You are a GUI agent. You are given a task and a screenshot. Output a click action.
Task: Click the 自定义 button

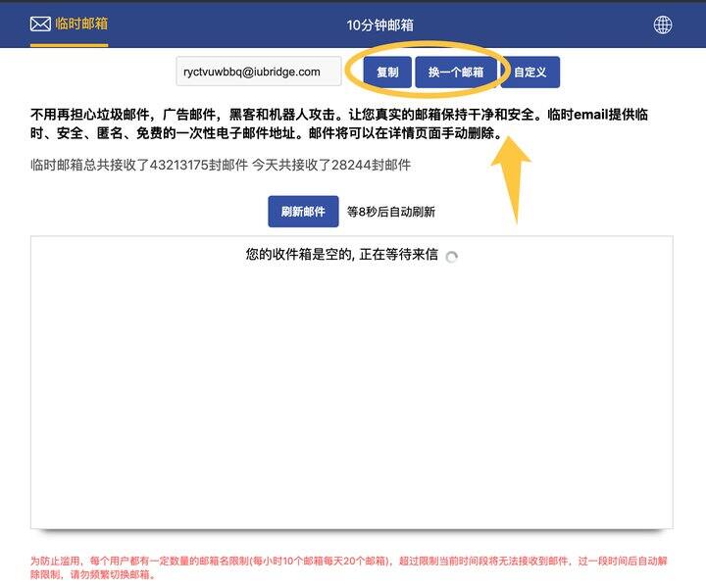click(529, 72)
